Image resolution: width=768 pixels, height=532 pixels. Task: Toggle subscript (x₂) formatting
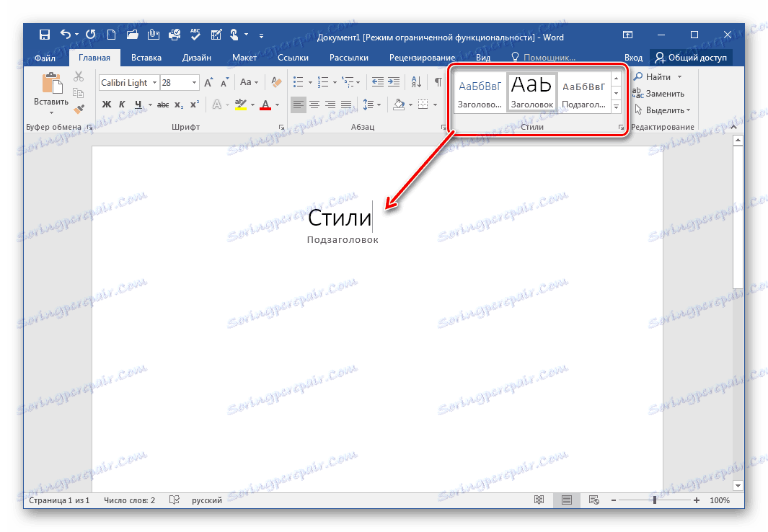coord(179,105)
